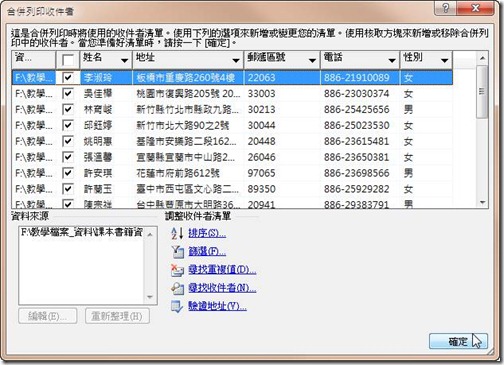Open the 電話 column dropdown arrow

[392, 60]
